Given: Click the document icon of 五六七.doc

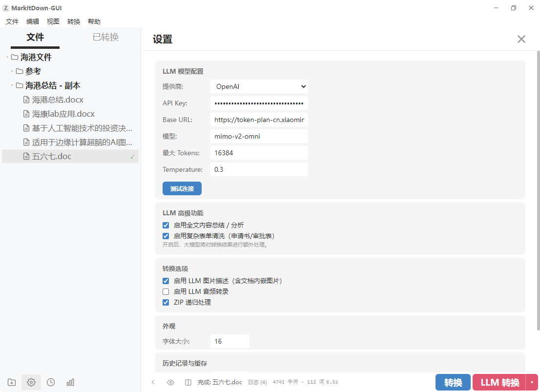Looking at the screenshot, I should point(26,156).
